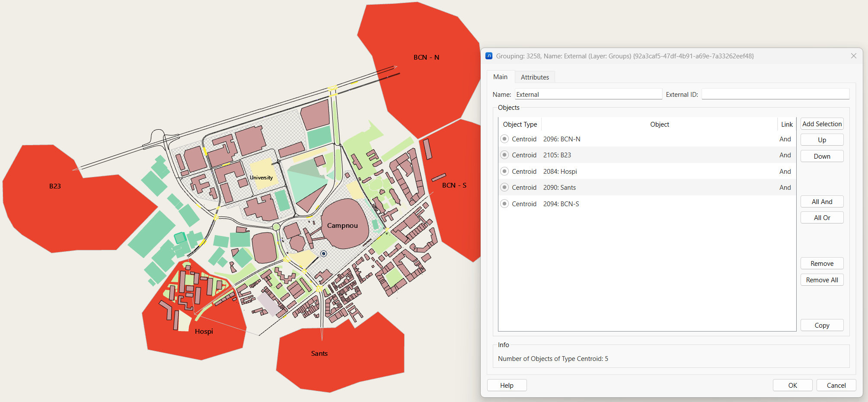Click in the Name field containing External

[x=588, y=94]
